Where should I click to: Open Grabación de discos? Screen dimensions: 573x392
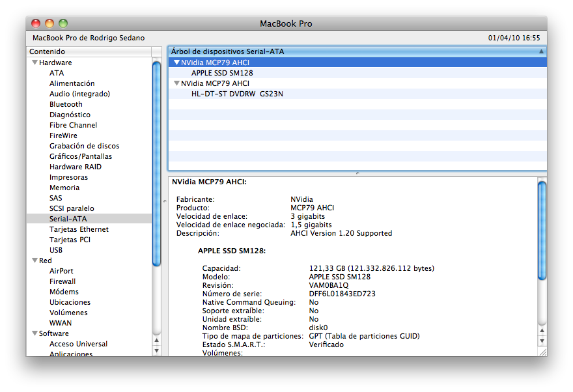pos(85,146)
